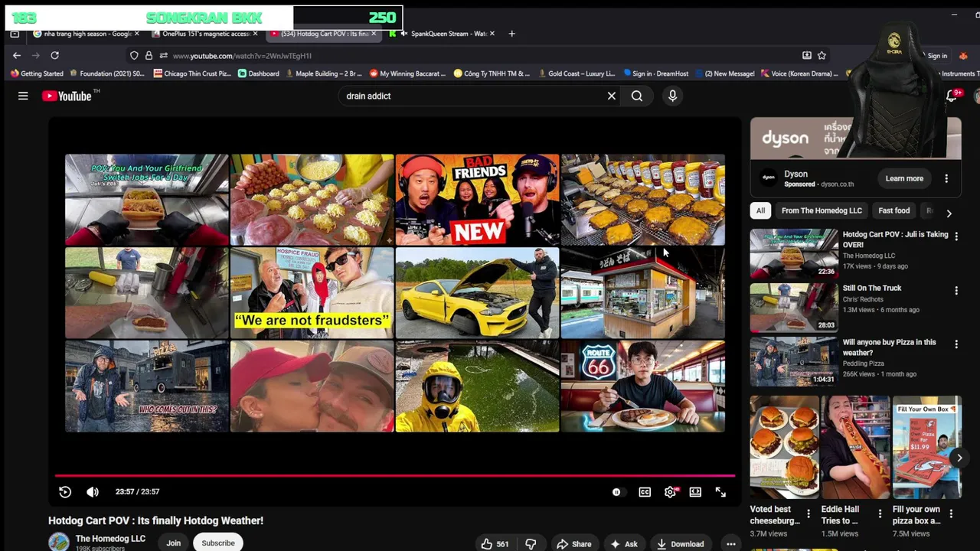
Task: Show more filter chips with right chevron
Action: (x=949, y=214)
